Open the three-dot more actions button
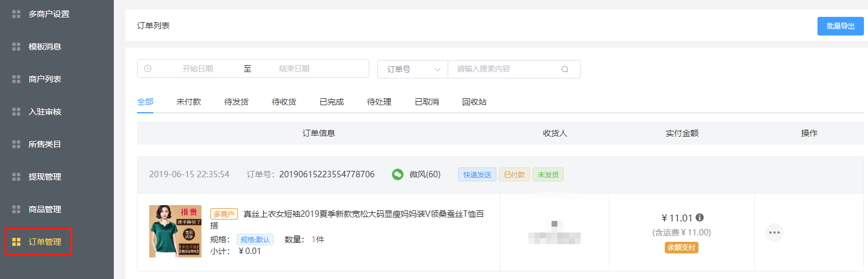 tap(774, 233)
